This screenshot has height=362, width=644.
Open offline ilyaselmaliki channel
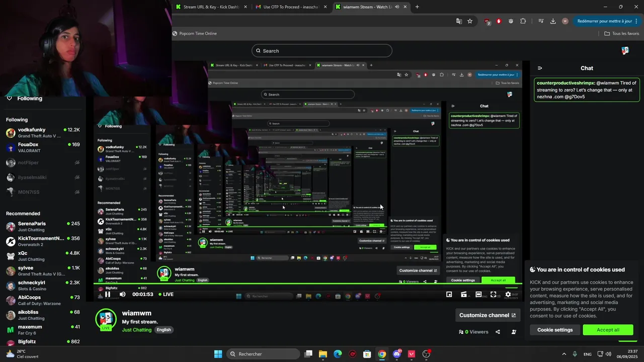pyautogui.click(x=43, y=177)
